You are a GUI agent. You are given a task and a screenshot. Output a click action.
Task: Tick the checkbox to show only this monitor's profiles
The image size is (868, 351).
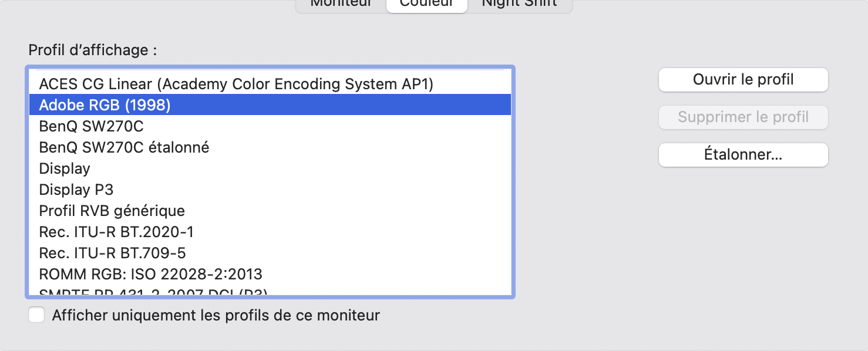pyautogui.click(x=36, y=315)
